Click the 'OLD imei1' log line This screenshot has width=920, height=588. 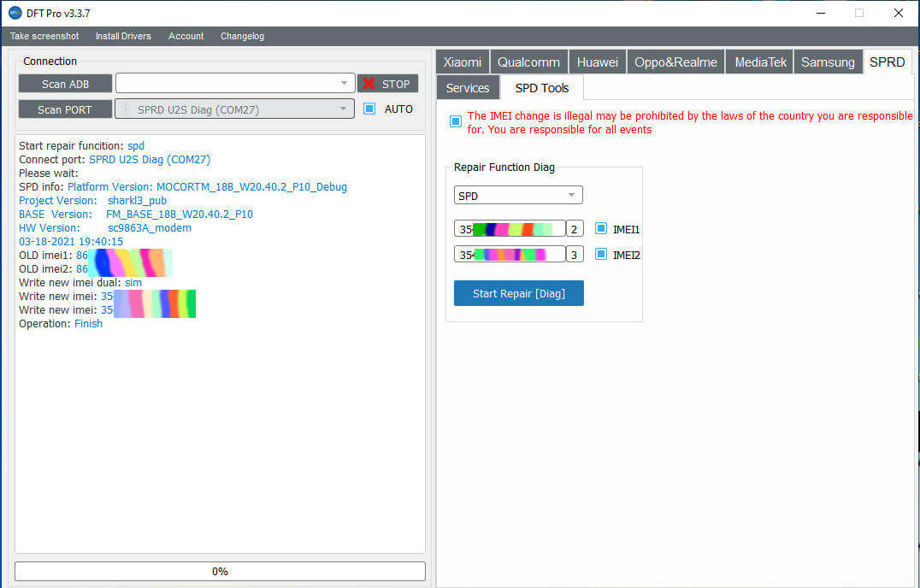tap(96, 256)
